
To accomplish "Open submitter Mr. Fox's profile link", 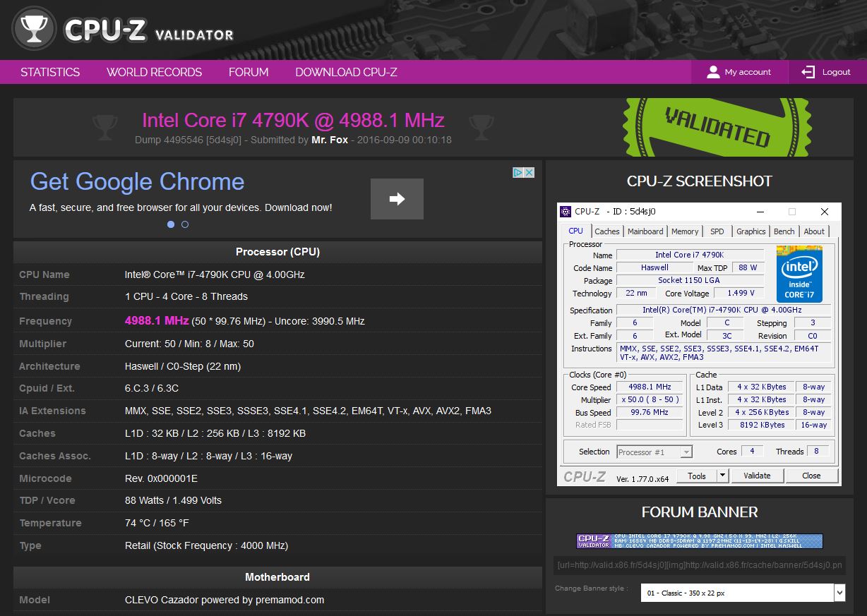I will tap(330, 140).
